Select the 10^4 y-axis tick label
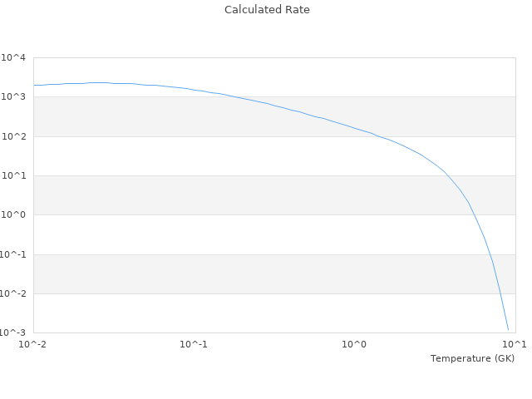Image resolution: width=532 pixels, height=399 pixels. (x=14, y=58)
